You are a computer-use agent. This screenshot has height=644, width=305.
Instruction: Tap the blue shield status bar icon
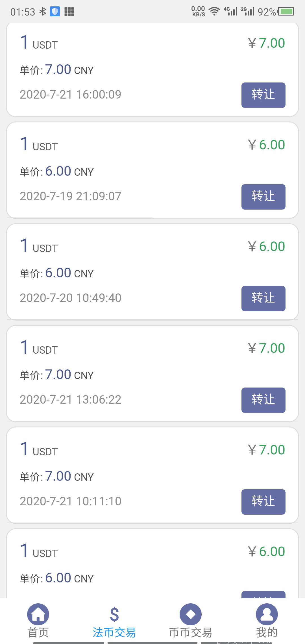pyautogui.click(x=55, y=12)
